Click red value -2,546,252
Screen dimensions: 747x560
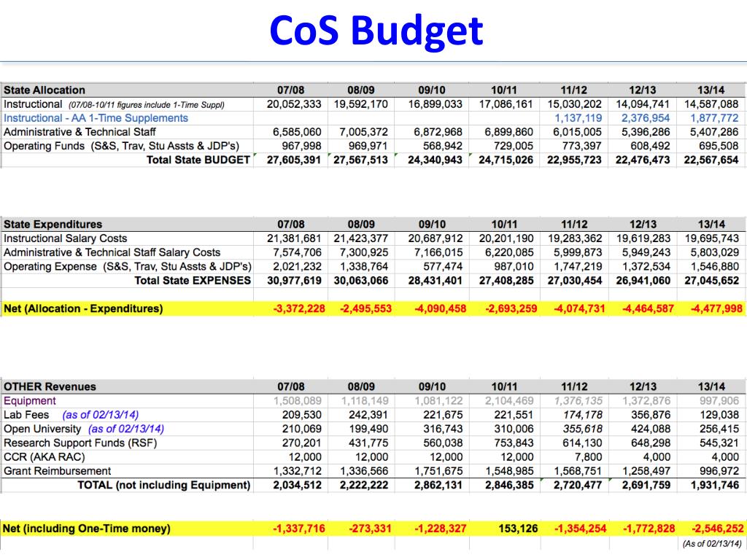717,529
